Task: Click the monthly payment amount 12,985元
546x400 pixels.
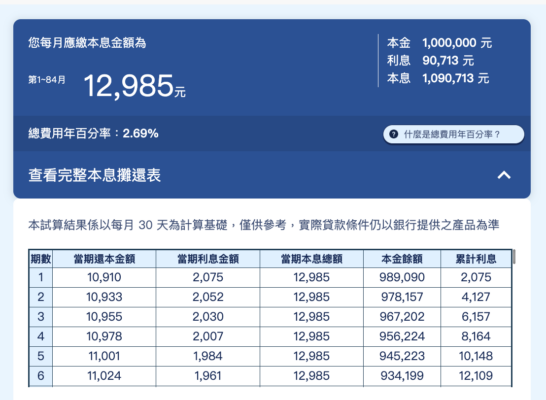Action: coord(134,86)
